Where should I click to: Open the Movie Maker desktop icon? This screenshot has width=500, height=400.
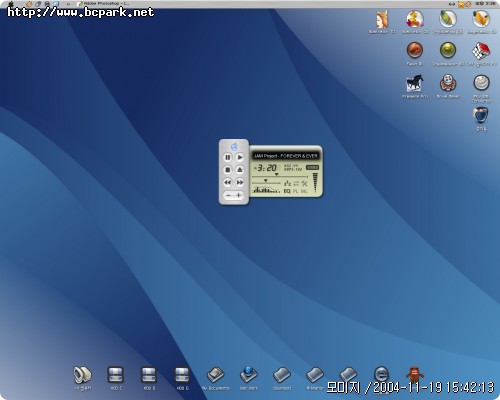point(448,86)
